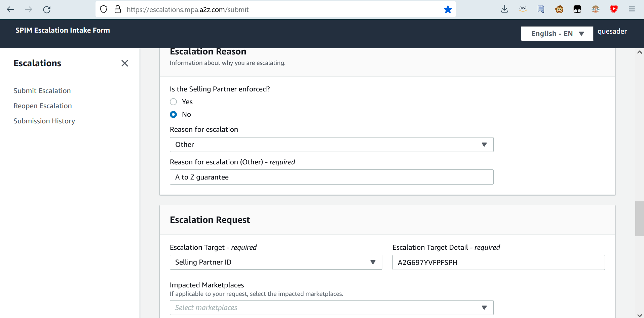Edit the Escalation Target Detail field
Image resolution: width=644 pixels, height=318 pixels.
point(498,263)
